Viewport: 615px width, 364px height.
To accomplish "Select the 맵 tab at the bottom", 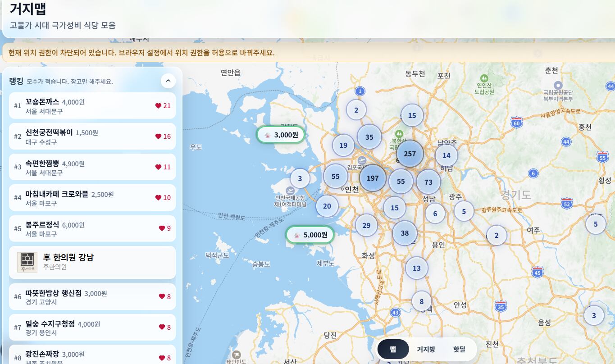I will pos(393,349).
